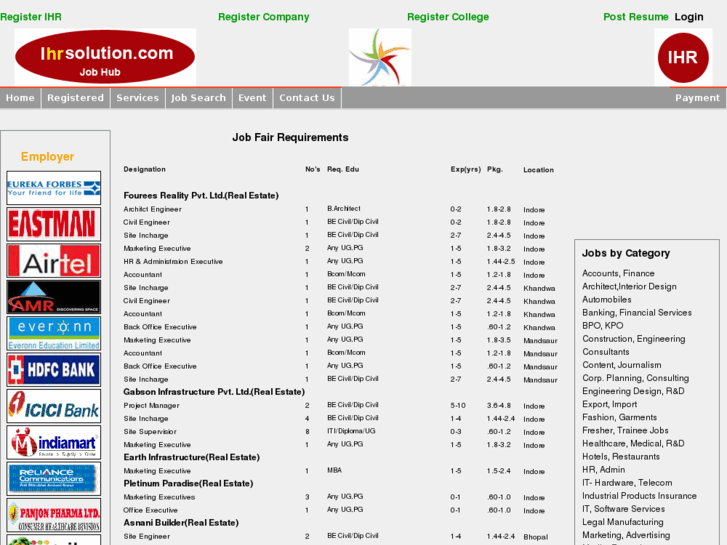Open the AMR employer logo
The width and height of the screenshot is (727, 545).
(x=53, y=297)
